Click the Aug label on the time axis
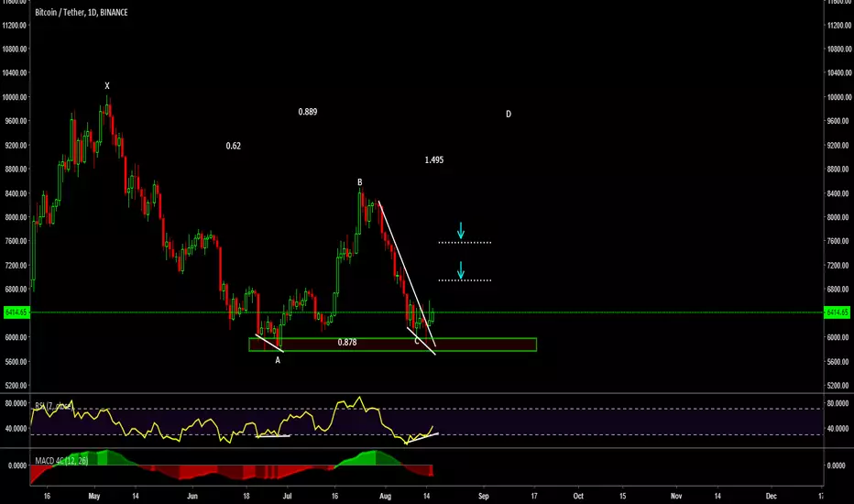Viewport: 854px width, 504px height. point(385,496)
